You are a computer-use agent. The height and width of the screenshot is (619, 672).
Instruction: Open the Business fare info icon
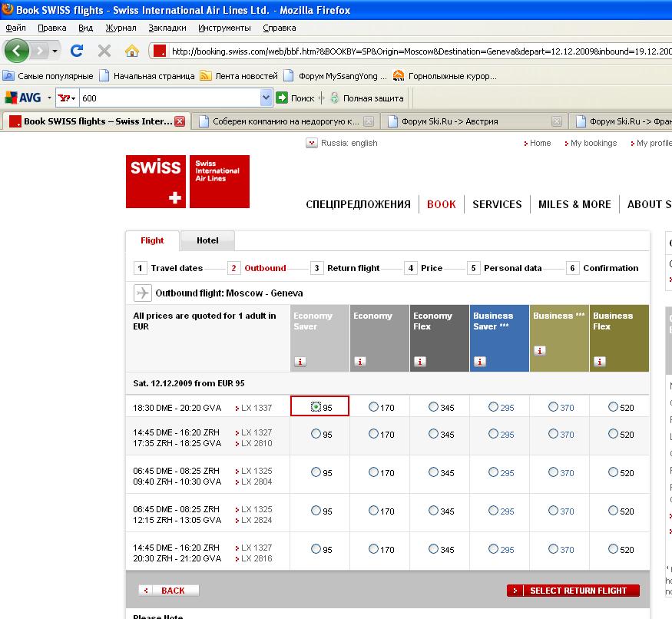click(x=540, y=351)
